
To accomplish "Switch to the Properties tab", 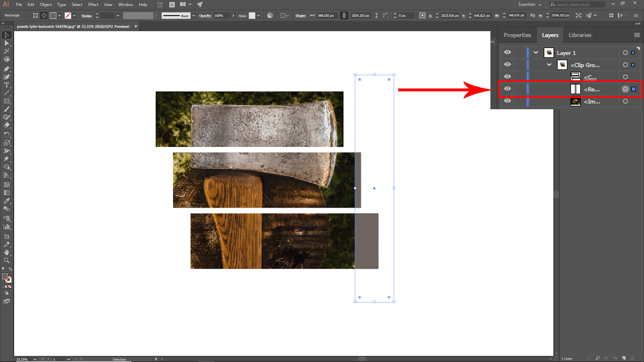I will tap(517, 35).
